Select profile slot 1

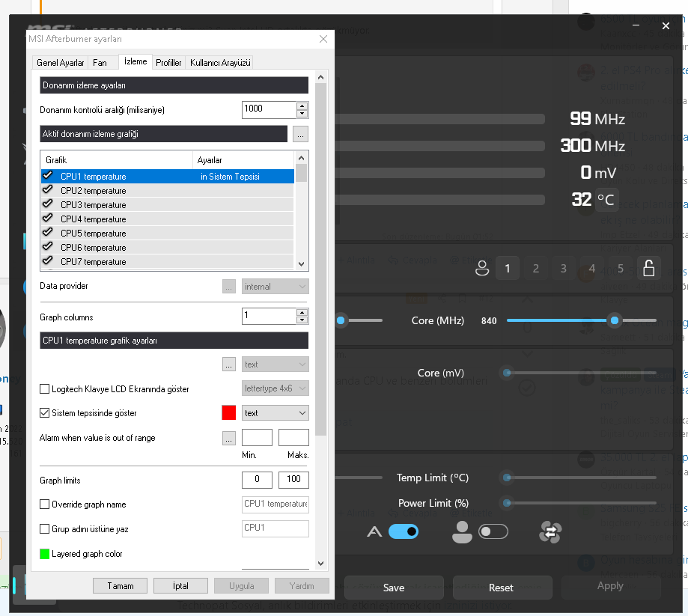pos(508,268)
